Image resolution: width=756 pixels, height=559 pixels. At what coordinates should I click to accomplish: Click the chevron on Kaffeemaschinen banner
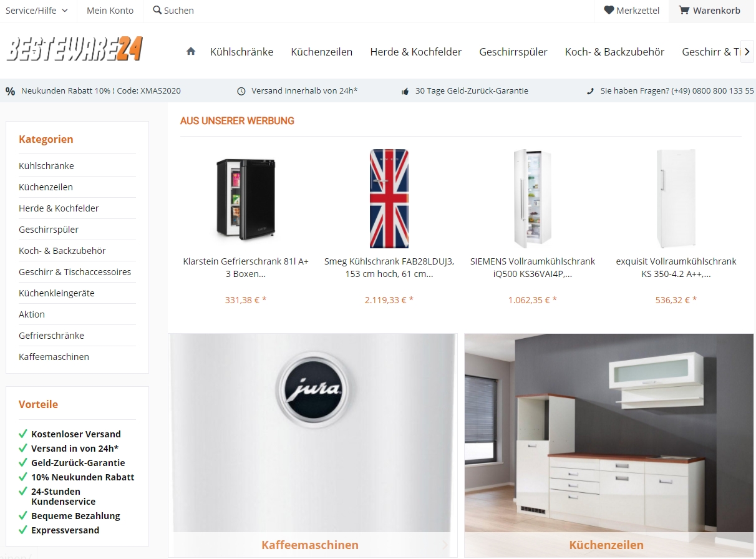point(445,545)
